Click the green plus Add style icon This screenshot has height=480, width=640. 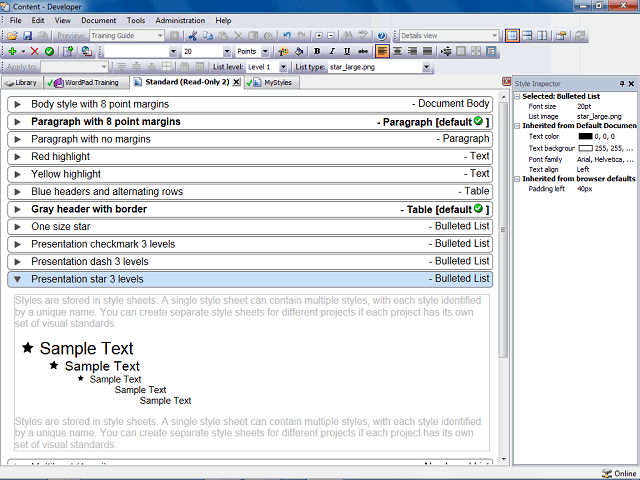[x=13, y=51]
